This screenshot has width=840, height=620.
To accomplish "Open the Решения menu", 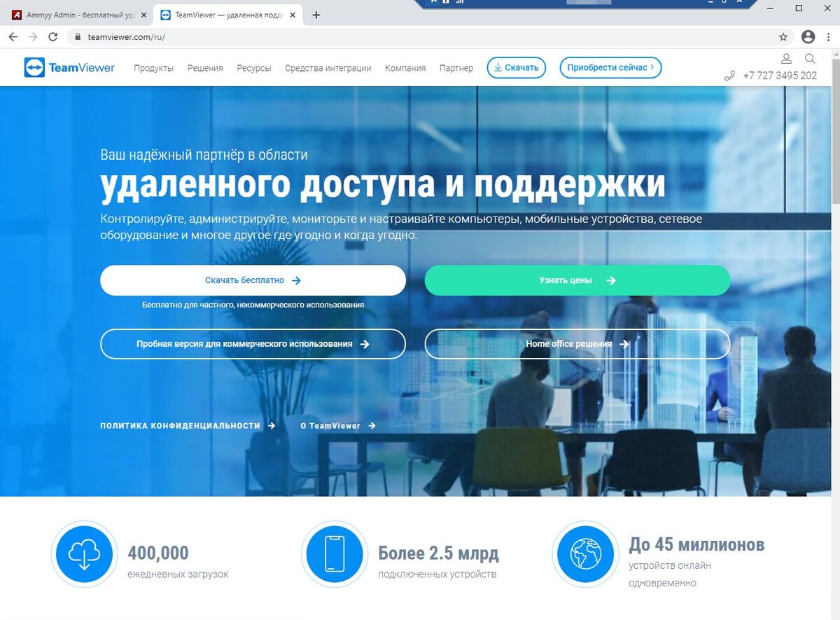I will click(x=205, y=68).
